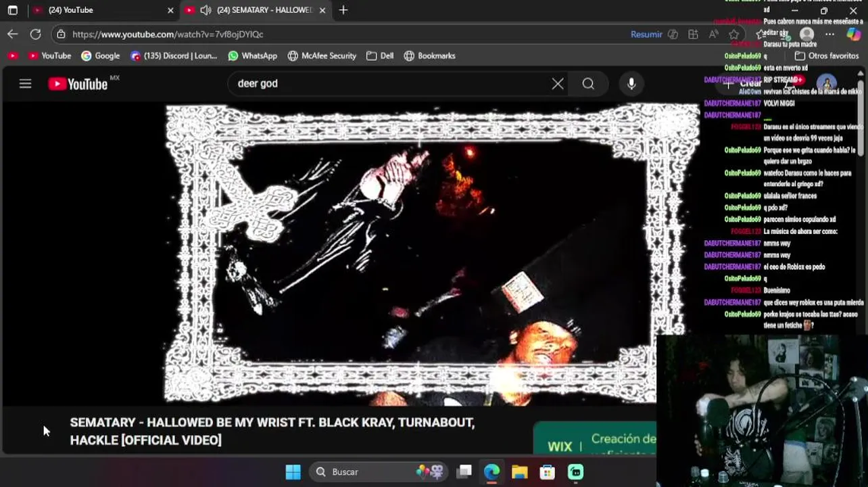
Task: Click the YouTube logo home link
Action: pos(78,84)
